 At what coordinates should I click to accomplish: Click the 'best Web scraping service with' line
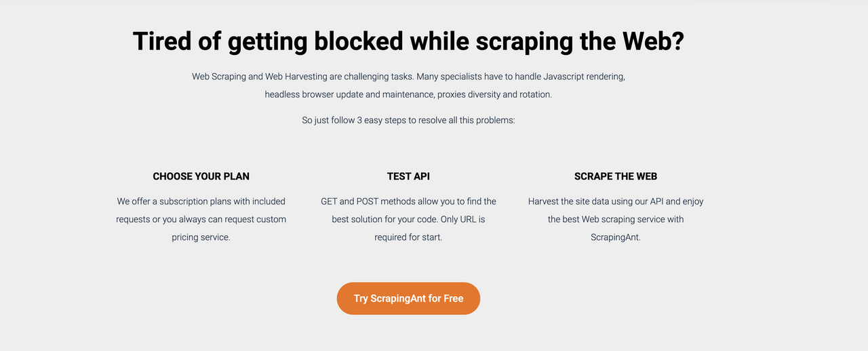616,219
